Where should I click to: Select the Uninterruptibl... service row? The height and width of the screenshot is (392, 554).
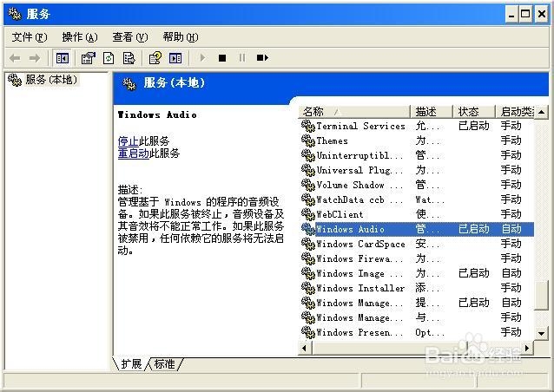pyautogui.click(x=417, y=155)
